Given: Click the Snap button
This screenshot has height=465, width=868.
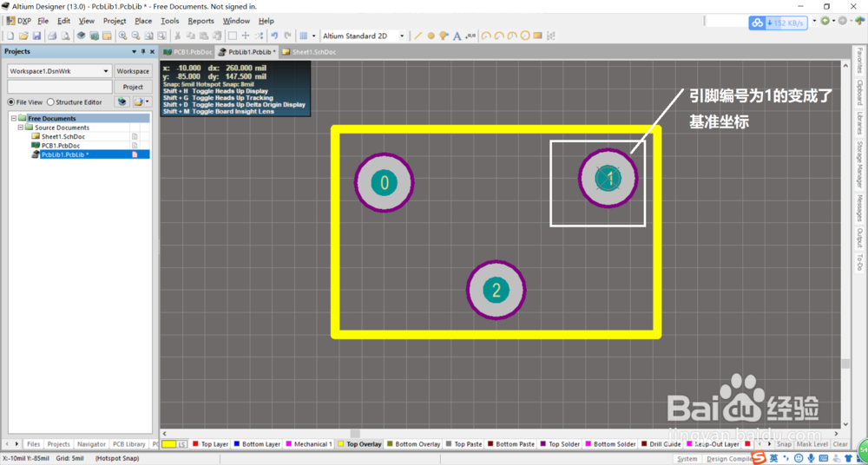Looking at the screenshot, I should [784, 444].
